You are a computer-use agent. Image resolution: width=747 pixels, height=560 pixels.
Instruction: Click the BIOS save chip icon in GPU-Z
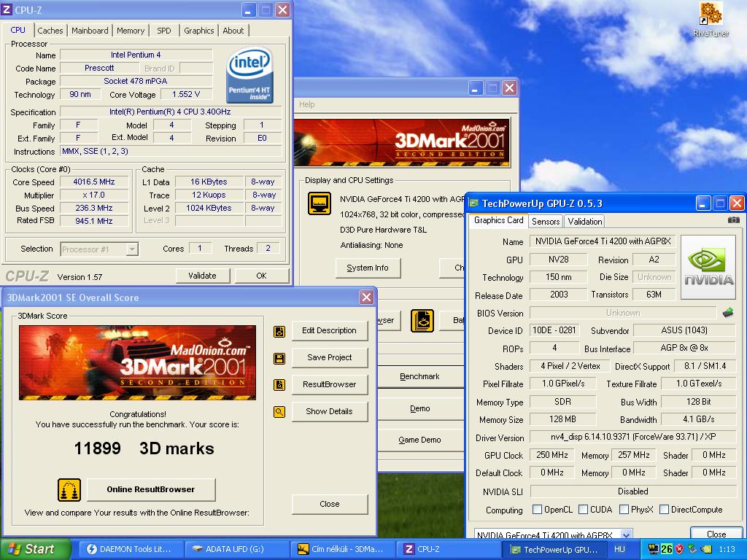pos(727,313)
